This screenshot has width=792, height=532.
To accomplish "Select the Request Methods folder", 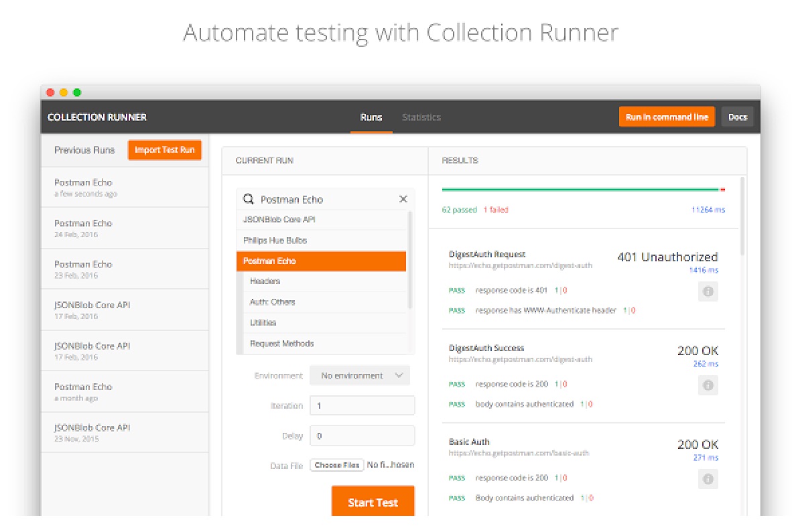I will 324,344.
